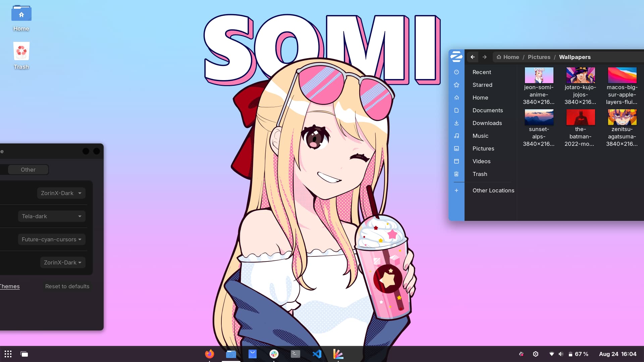Viewport: 644px width, 362px height.
Task: Click the Videos film icon in Files sidebar
Action: tap(457, 161)
